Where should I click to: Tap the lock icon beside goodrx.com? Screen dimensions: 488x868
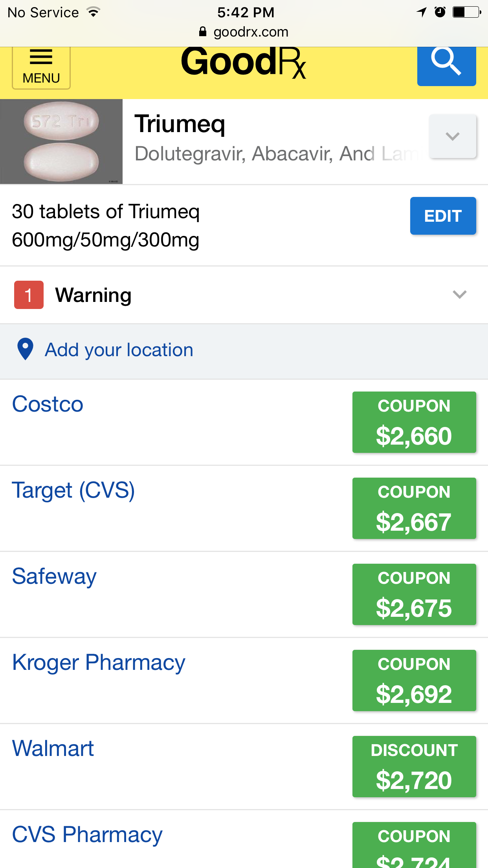pos(203,32)
